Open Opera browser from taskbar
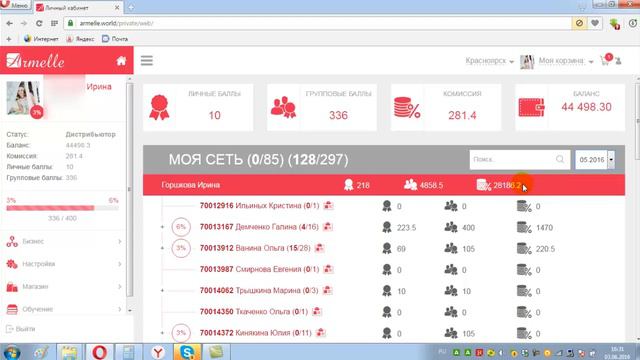The width and height of the screenshot is (640, 360). click(x=99, y=352)
